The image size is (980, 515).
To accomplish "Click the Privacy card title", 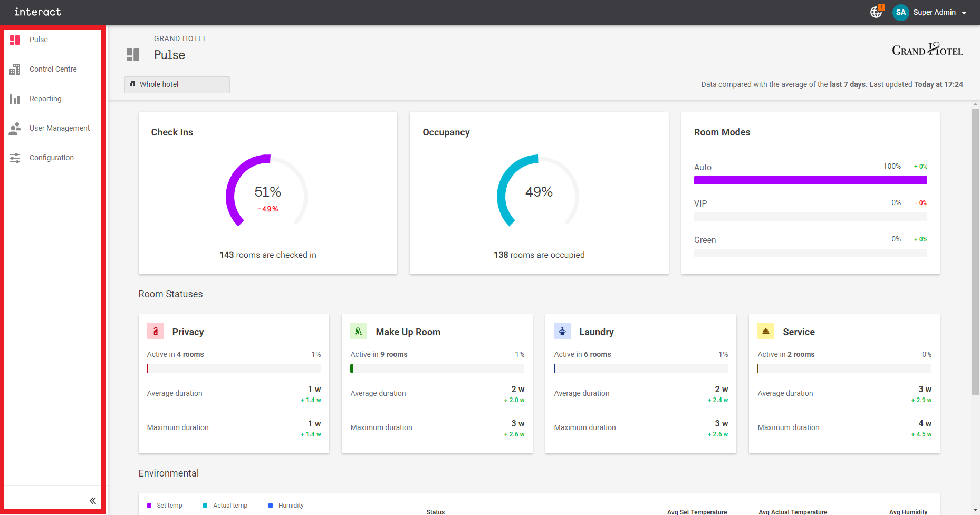I will click(x=188, y=332).
